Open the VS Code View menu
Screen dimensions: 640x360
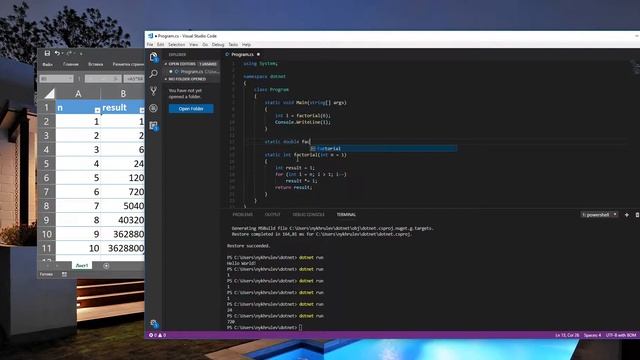(193, 44)
